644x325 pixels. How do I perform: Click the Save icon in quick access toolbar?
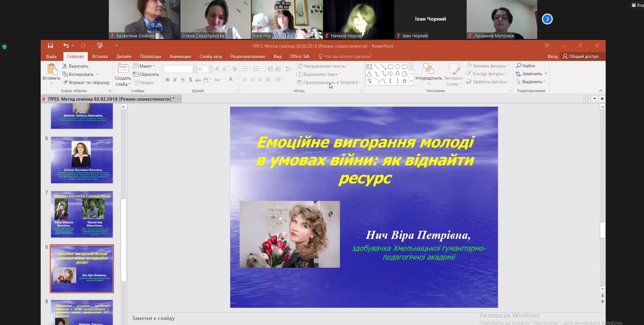tap(50, 46)
